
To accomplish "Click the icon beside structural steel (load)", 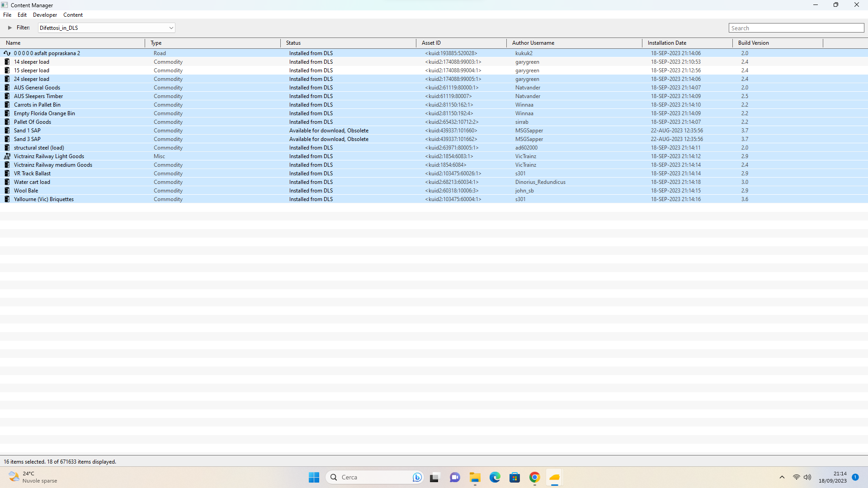I will (x=7, y=148).
